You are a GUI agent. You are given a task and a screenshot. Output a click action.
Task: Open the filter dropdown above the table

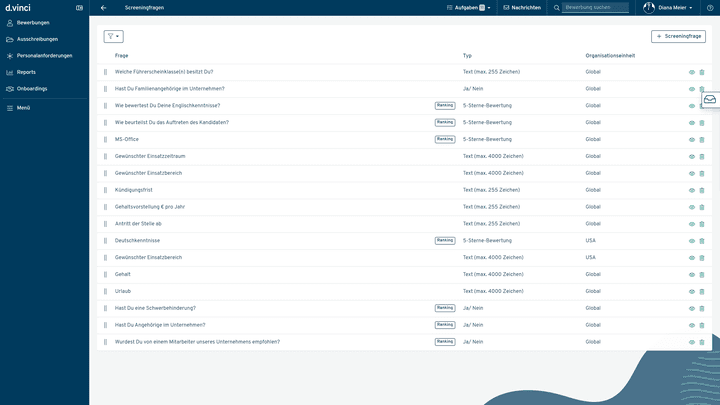pyautogui.click(x=113, y=36)
